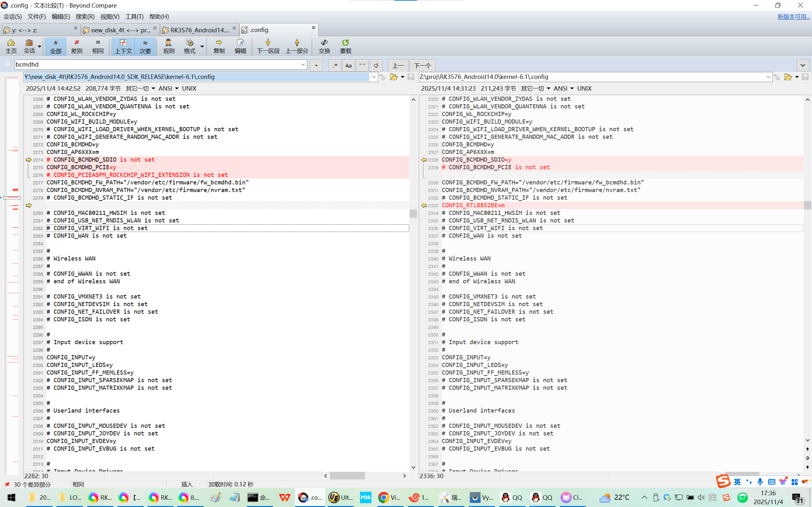Toggle Show Context (上下文) button

point(123,46)
